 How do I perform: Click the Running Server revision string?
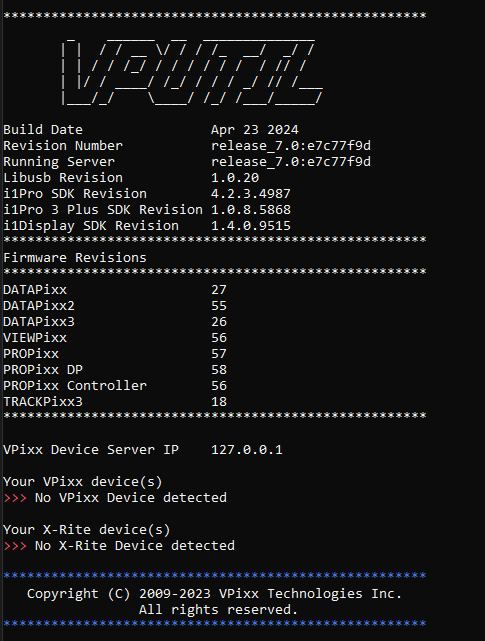coord(291,162)
